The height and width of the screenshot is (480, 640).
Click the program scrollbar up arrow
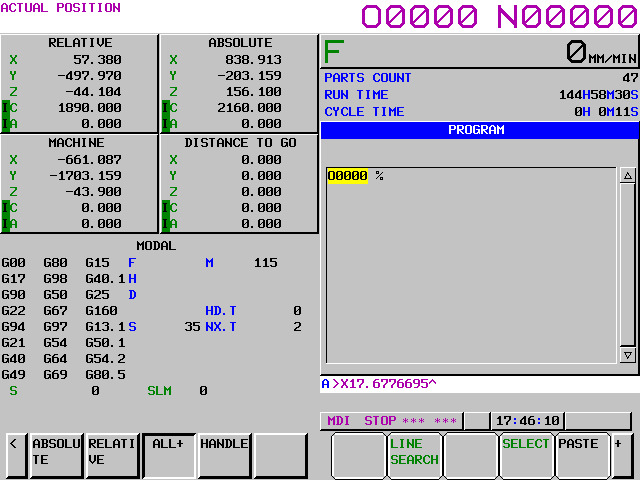[x=627, y=176]
